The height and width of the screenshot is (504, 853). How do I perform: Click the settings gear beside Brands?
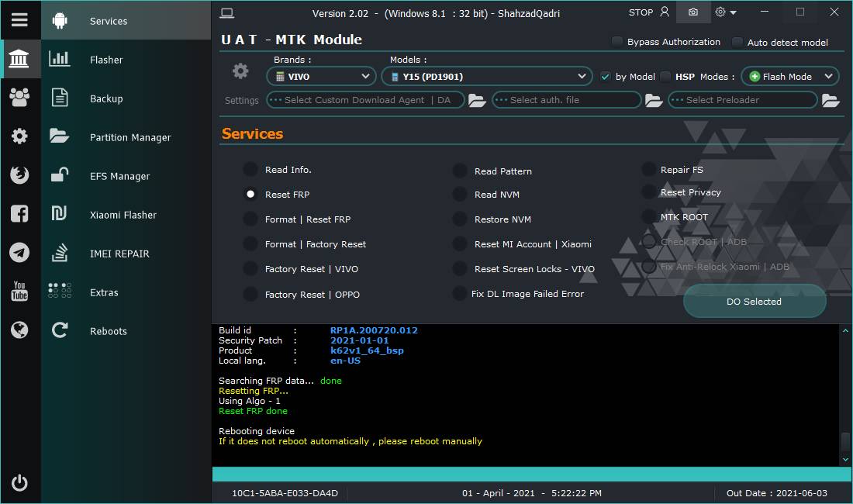point(240,71)
